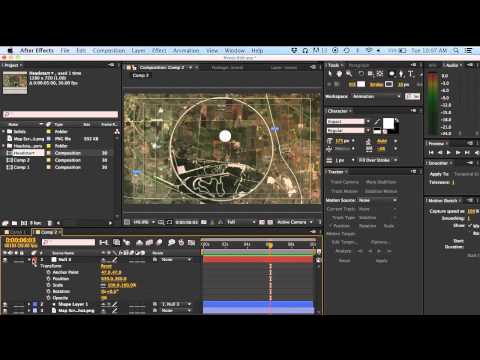Select the Ellipse shape tool
480x360 pixels.
(392, 74)
